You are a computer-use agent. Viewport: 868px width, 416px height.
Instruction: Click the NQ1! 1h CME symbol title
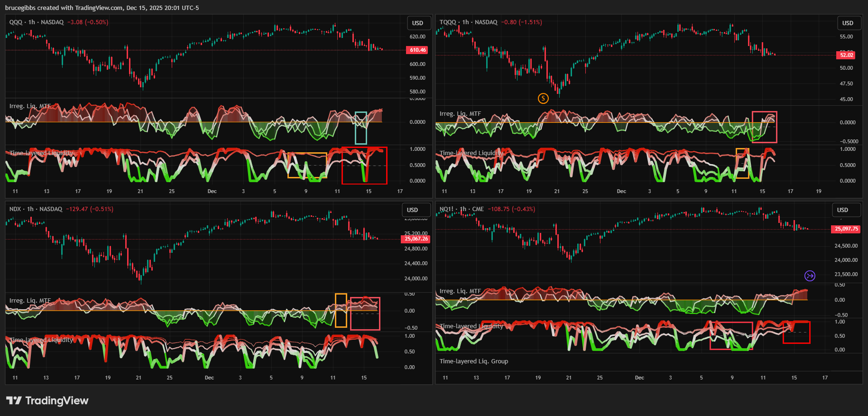462,209
